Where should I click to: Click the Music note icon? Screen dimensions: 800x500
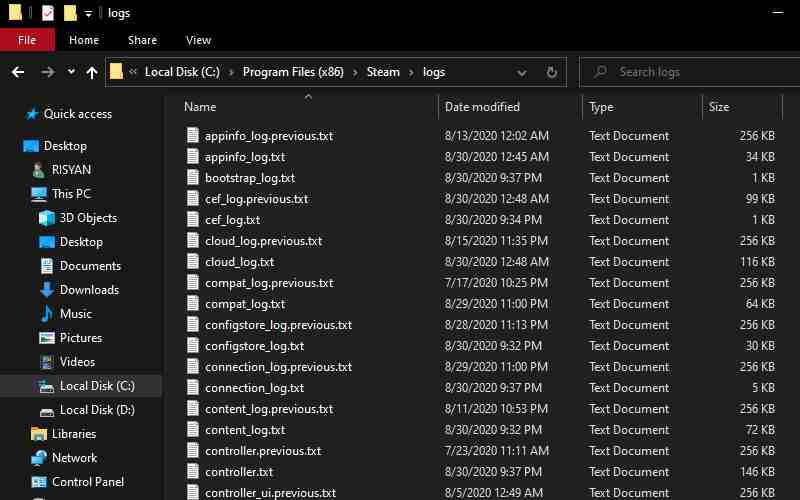click(47, 314)
